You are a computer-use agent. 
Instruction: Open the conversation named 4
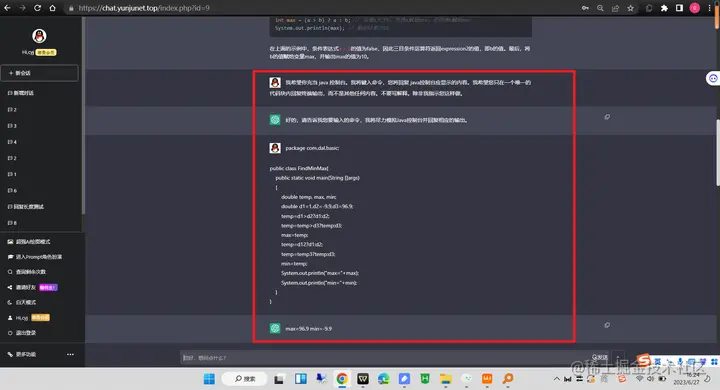pos(12,142)
